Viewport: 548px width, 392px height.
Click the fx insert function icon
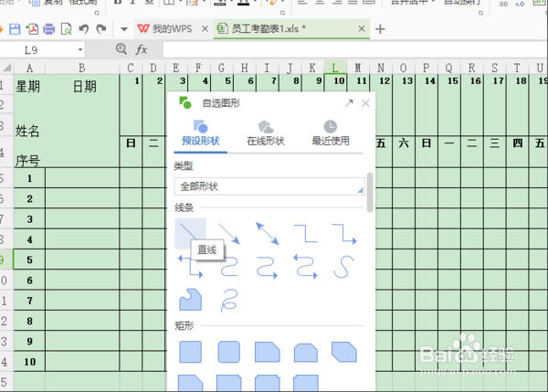click(x=142, y=49)
